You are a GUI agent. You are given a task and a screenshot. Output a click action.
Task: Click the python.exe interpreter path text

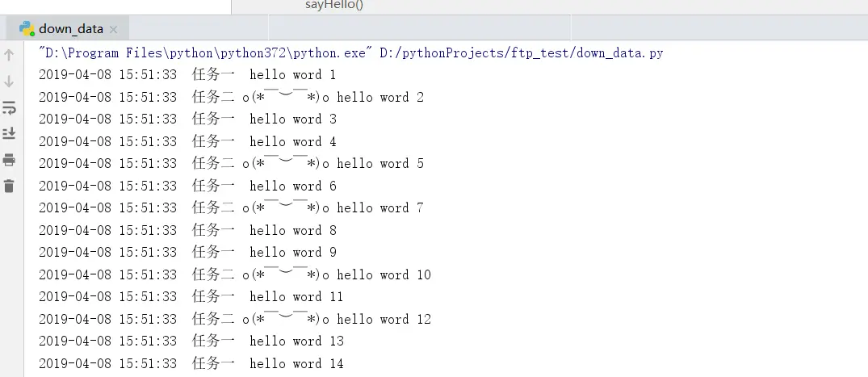206,53
